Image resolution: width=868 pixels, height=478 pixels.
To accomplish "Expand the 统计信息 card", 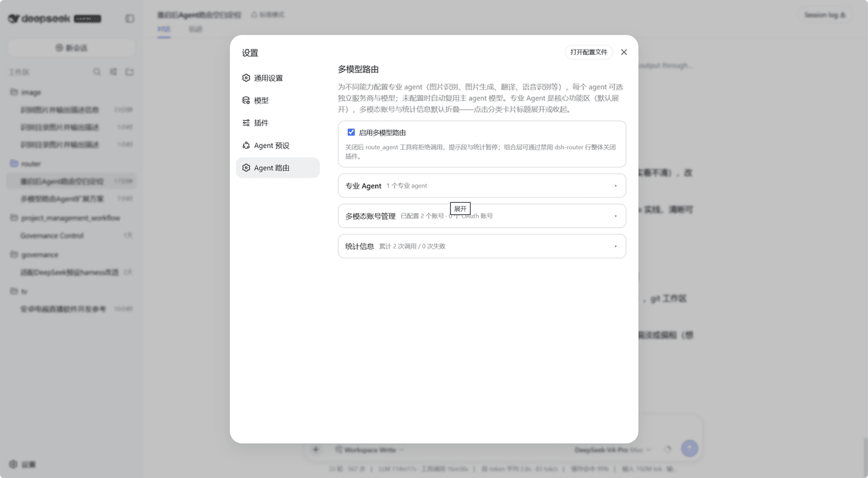I will [x=481, y=246].
